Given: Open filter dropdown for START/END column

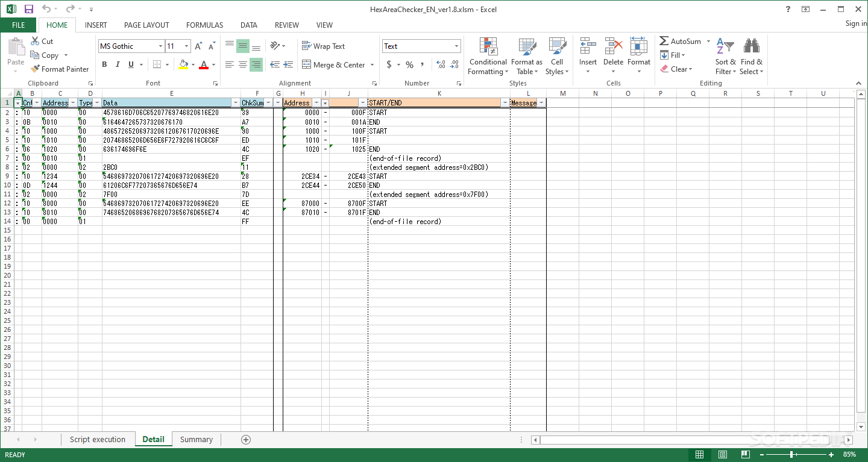Looking at the screenshot, I should click(x=505, y=103).
